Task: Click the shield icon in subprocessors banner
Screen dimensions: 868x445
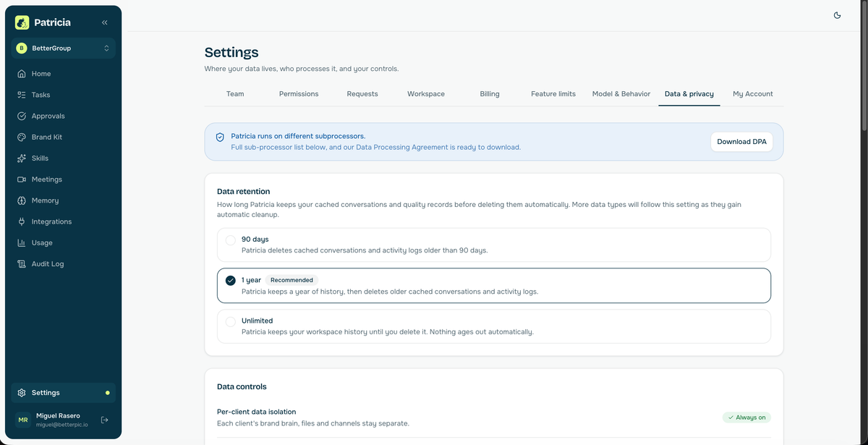Action: [x=220, y=137]
